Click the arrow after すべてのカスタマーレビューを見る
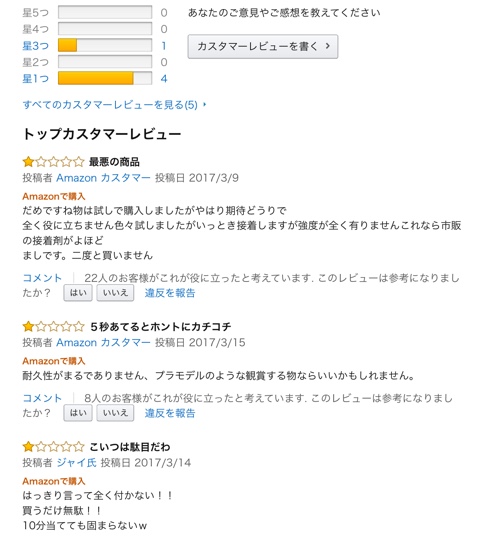The height and width of the screenshot is (537, 481). [205, 104]
